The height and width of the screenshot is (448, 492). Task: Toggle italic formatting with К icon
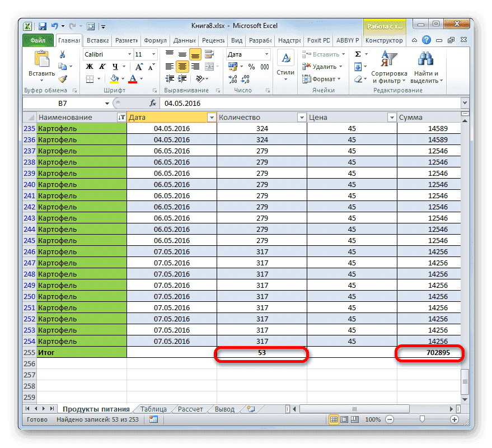tap(102, 66)
